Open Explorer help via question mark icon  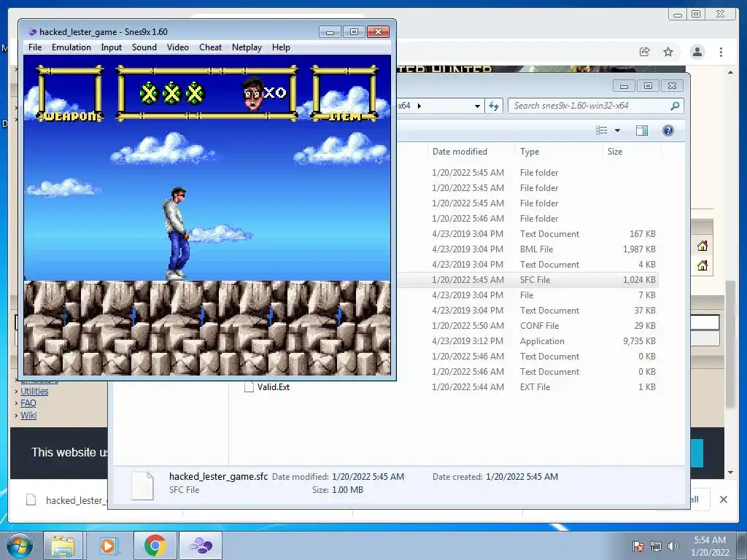tap(668, 131)
